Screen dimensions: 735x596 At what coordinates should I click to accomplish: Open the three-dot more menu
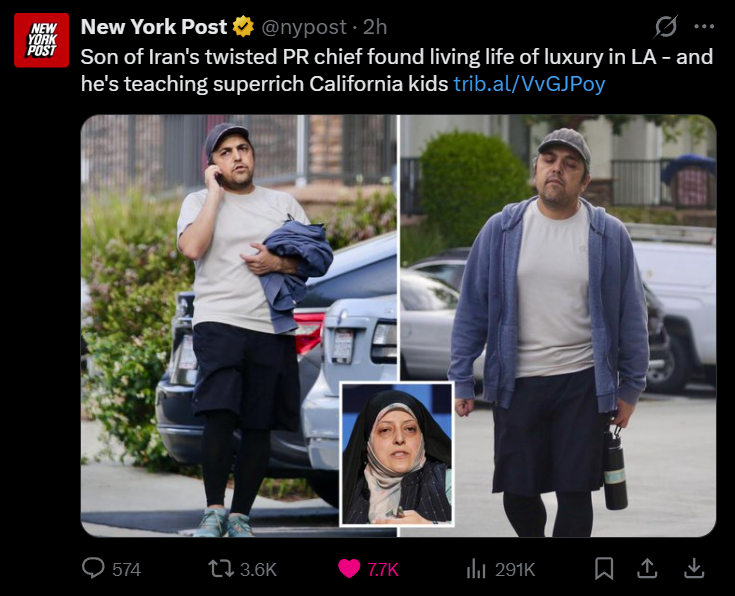[704, 27]
